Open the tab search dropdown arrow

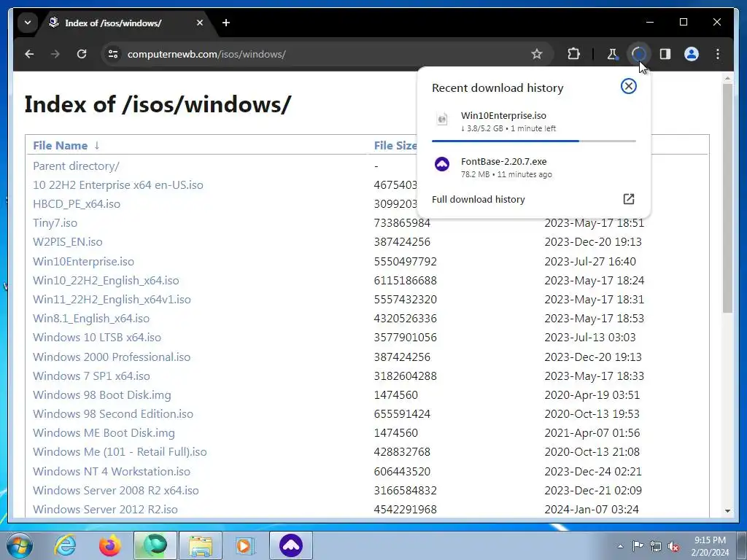[x=28, y=23]
